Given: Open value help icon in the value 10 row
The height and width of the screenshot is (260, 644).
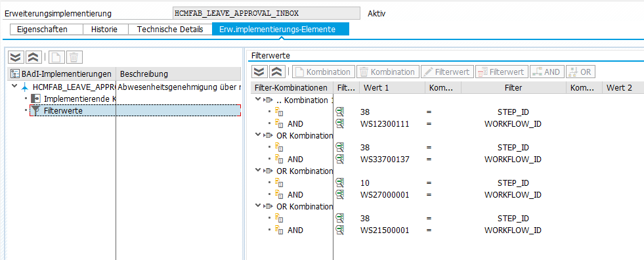Looking at the screenshot, I should pos(339,183).
